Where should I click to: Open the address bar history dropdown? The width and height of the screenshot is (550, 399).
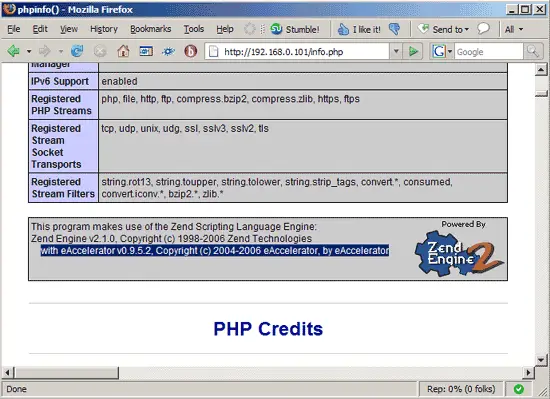pos(396,52)
